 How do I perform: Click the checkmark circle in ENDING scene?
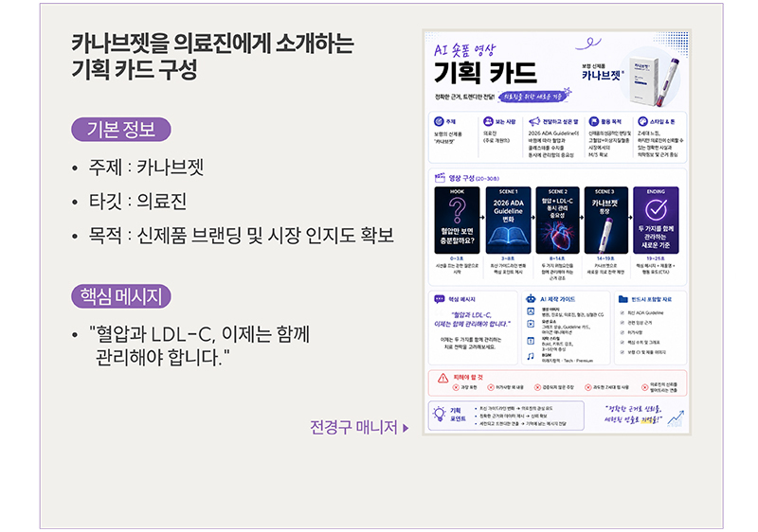(656, 210)
